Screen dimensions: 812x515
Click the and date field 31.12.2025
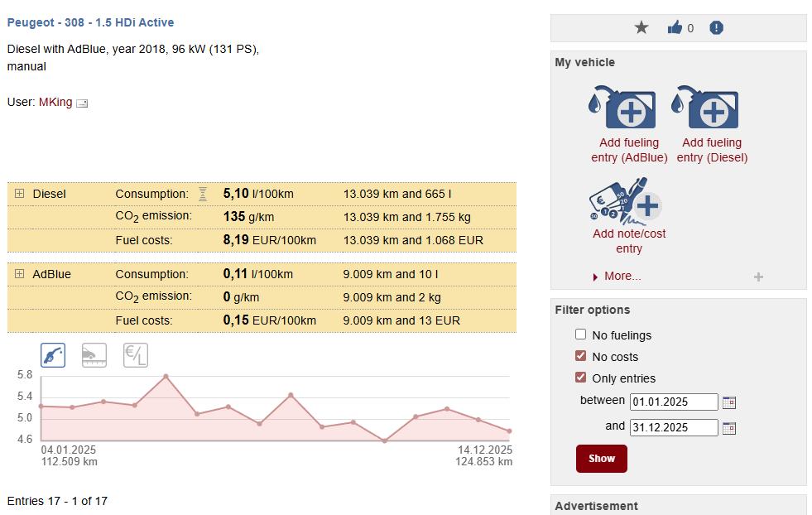point(674,427)
